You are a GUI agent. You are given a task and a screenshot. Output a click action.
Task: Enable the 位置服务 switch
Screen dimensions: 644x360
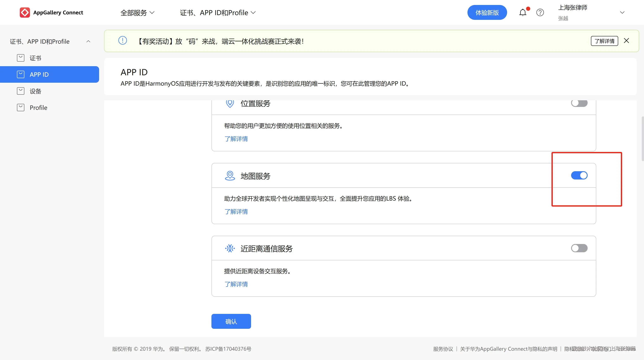point(579,103)
